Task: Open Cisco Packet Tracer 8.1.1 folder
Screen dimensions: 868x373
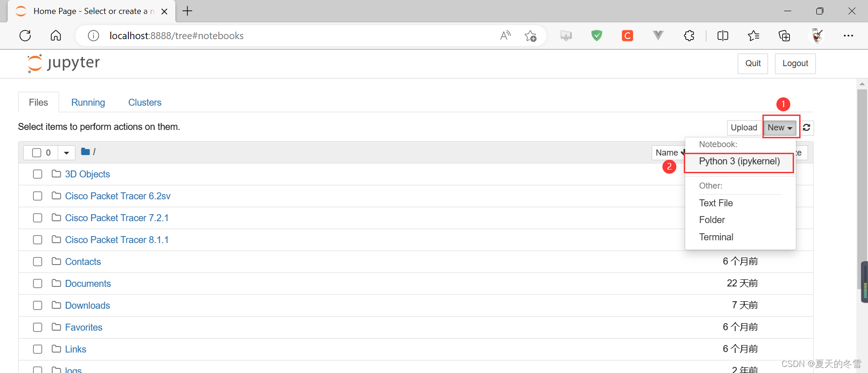Action: click(117, 240)
